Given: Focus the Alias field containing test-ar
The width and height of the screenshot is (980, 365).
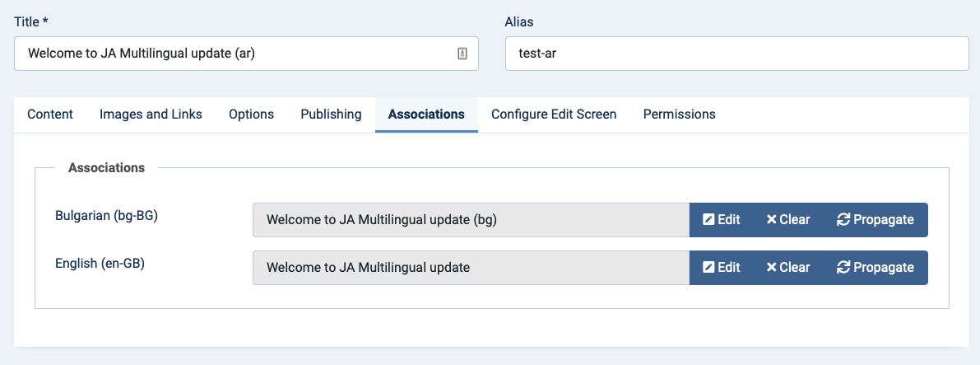Looking at the screenshot, I should coord(737,54).
